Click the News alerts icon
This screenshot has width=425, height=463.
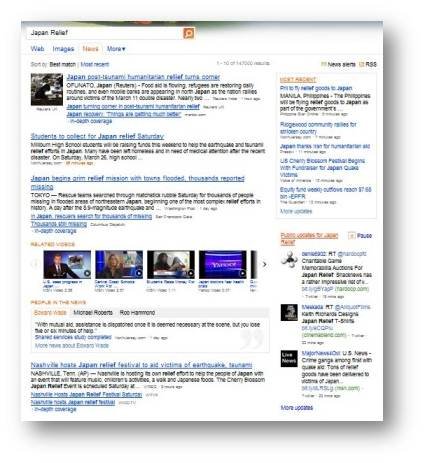pyautogui.click(x=323, y=64)
